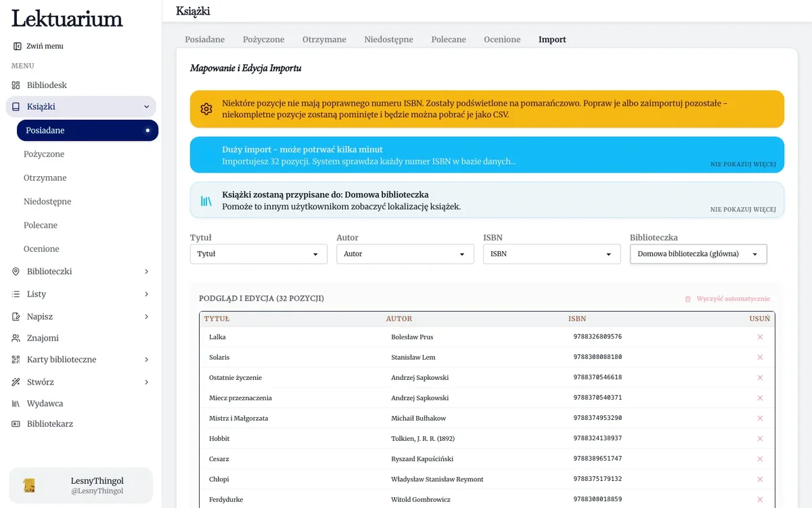Open Karty biblioteczne QR code icon
The height and width of the screenshot is (508, 812).
tap(16, 360)
